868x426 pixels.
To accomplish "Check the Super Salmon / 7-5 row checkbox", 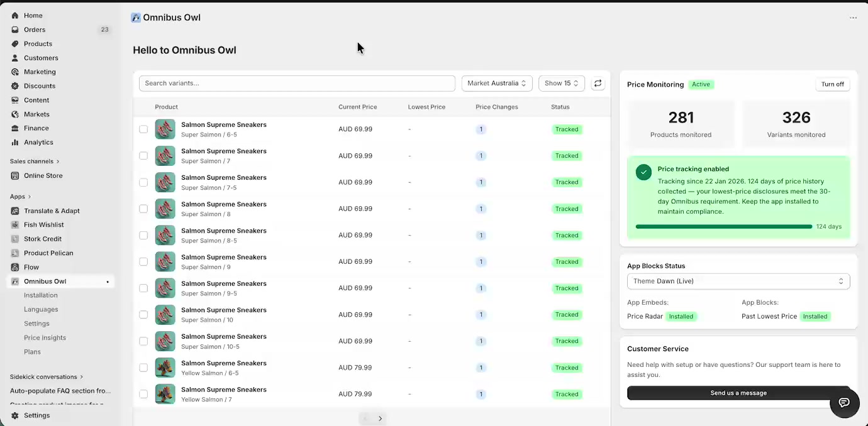I will pos(143,182).
